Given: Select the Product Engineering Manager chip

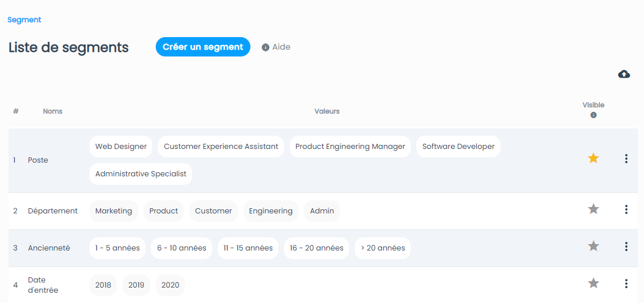Looking at the screenshot, I should tap(350, 147).
